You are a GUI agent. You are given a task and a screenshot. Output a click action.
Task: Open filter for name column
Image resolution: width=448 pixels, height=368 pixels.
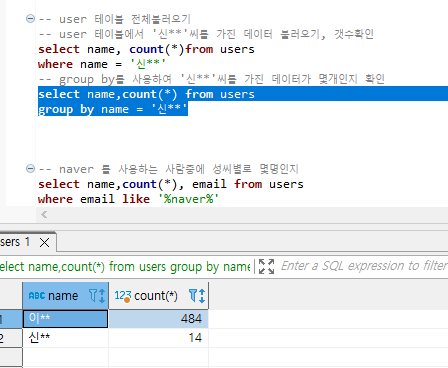pos(93,295)
